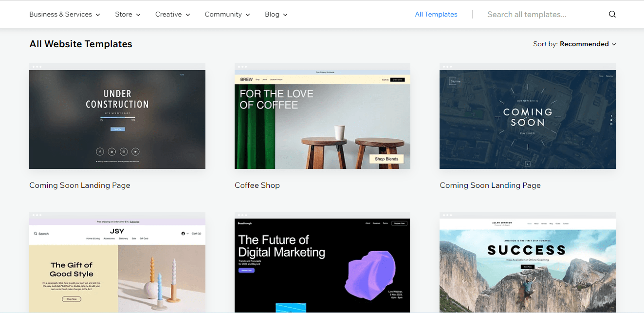Click the progress bar in Under Construction preview
The height and width of the screenshot is (313, 644).
pyautogui.click(x=117, y=117)
